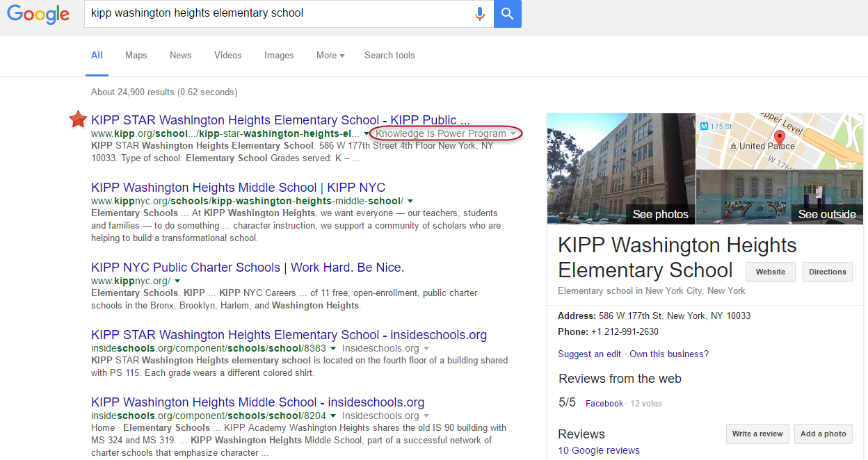Click the Website button
This screenshot has width=868, height=460.
click(770, 272)
